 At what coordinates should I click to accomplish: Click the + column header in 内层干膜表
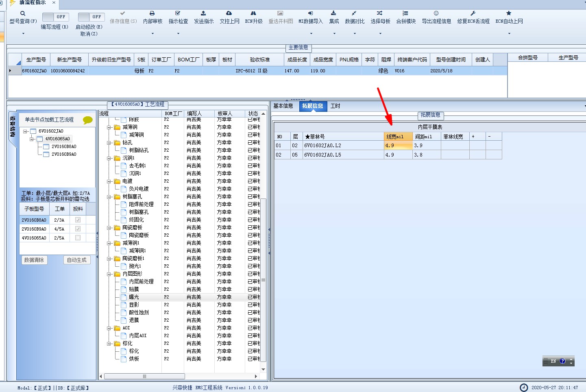[477, 137]
